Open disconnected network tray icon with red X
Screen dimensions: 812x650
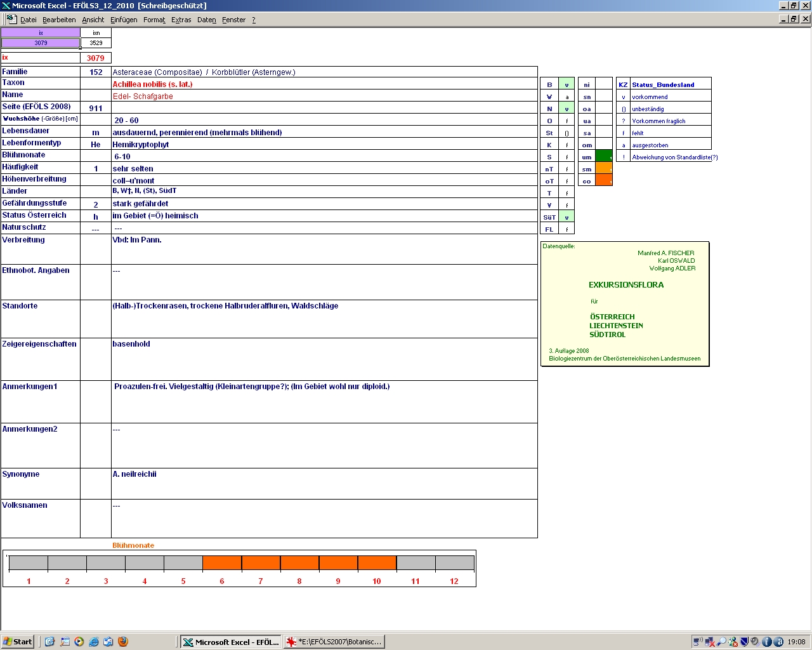pos(709,642)
